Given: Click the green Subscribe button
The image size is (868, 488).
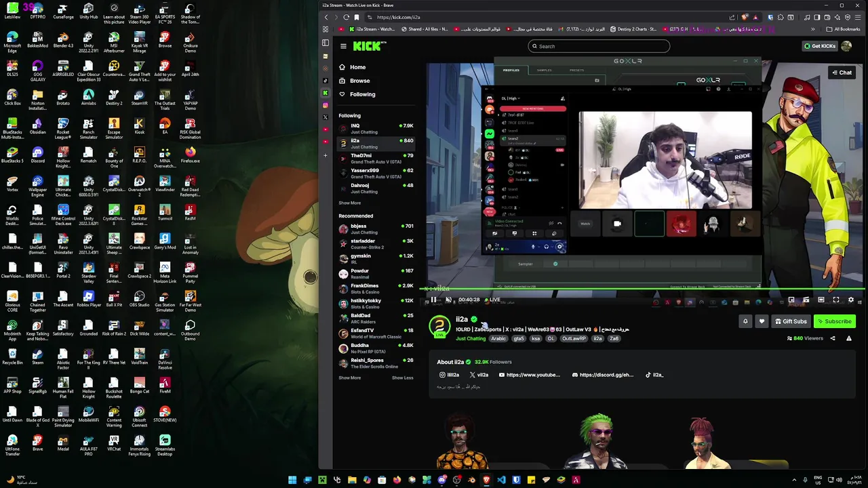Looking at the screenshot, I should pos(834,321).
